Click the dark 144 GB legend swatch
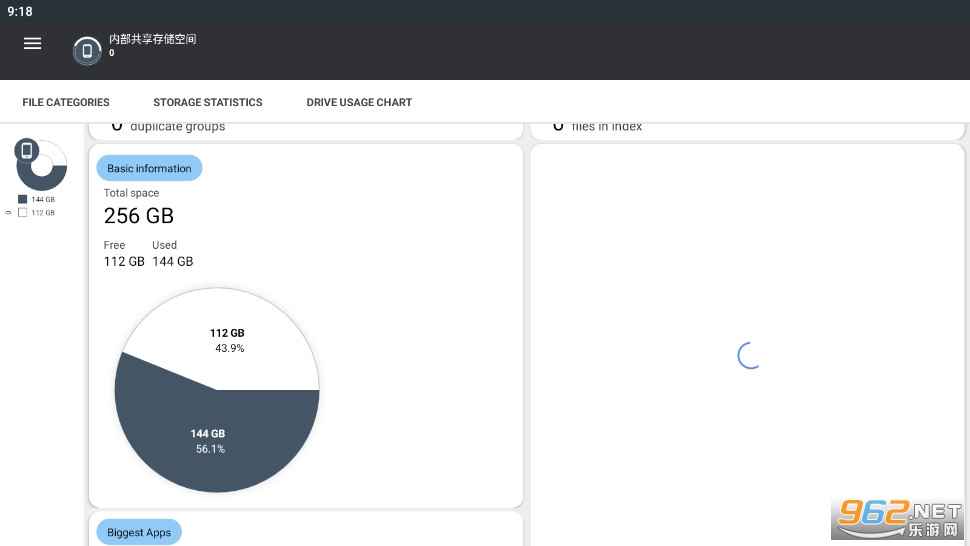The width and height of the screenshot is (970, 546). 23,199
